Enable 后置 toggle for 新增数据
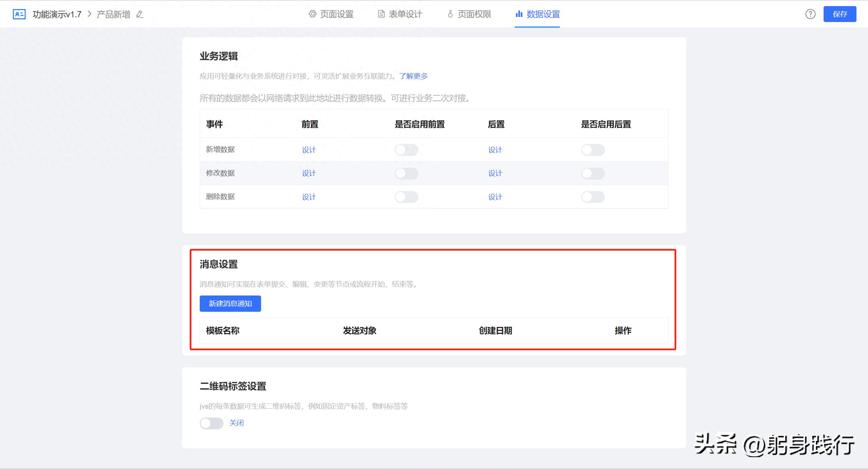Image resolution: width=868 pixels, height=469 pixels. [x=593, y=150]
